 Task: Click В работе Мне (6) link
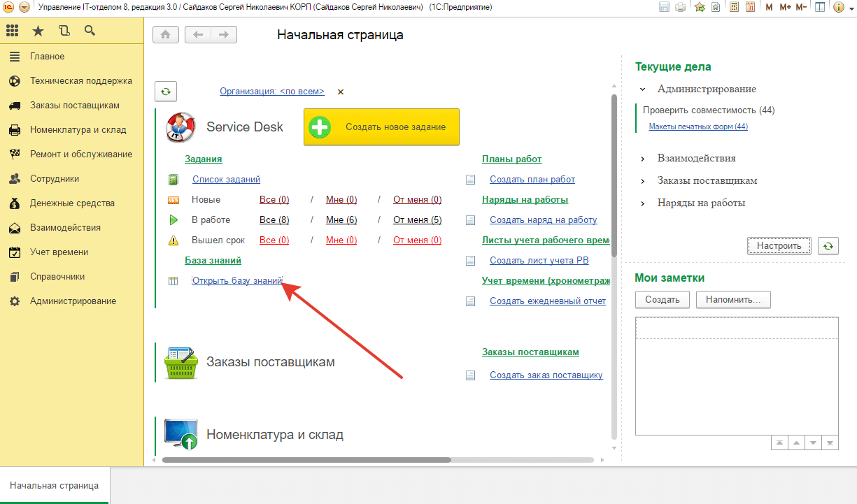click(x=341, y=219)
